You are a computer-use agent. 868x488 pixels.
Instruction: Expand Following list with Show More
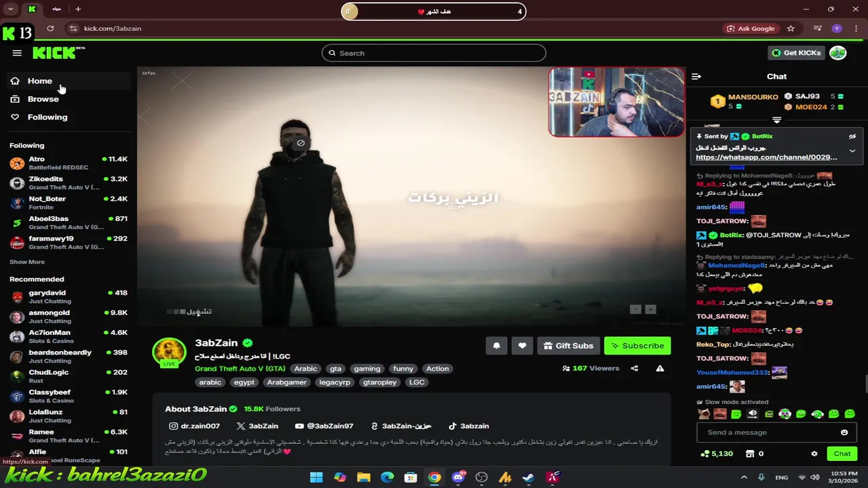(27, 262)
